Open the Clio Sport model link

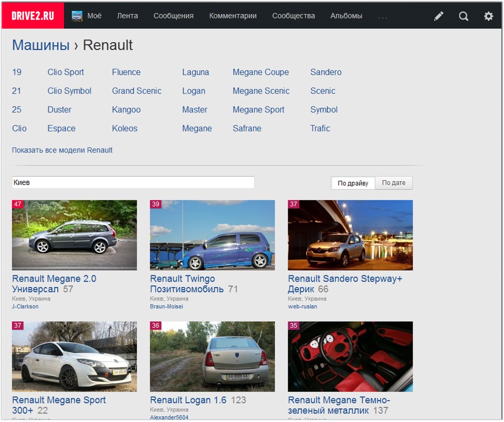point(66,72)
